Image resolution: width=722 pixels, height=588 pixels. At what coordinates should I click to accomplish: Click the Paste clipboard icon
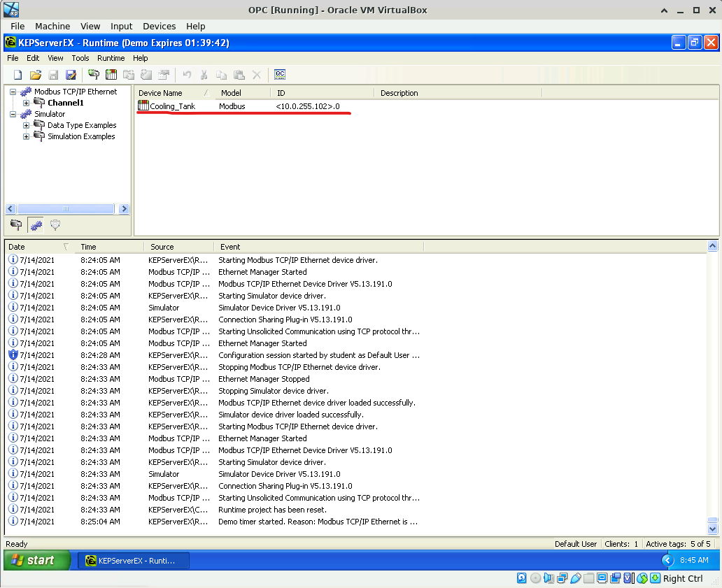point(239,75)
